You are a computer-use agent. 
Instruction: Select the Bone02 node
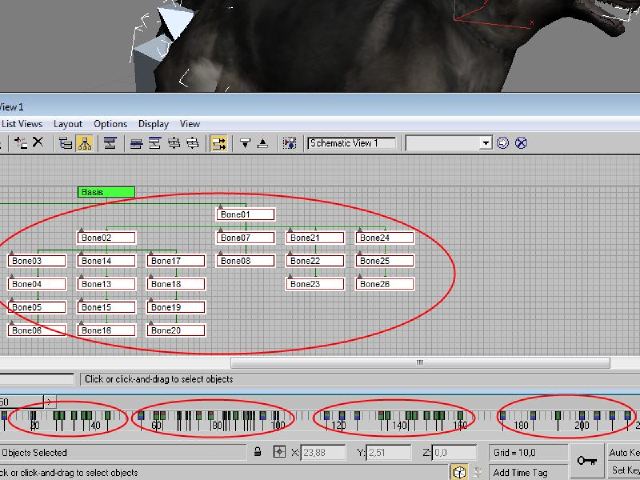pyautogui.click(x=107, y=238)
